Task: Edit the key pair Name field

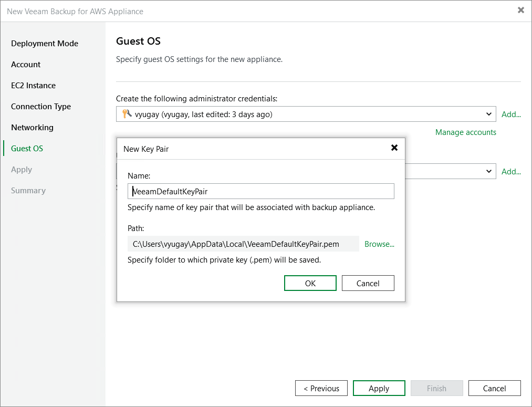Action: (x=260, y=191)
